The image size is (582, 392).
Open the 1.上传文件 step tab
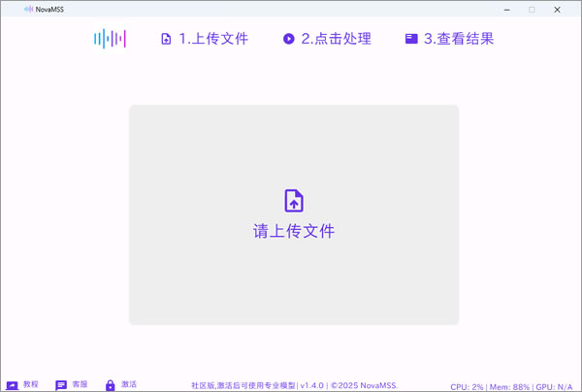click(213, 39)
